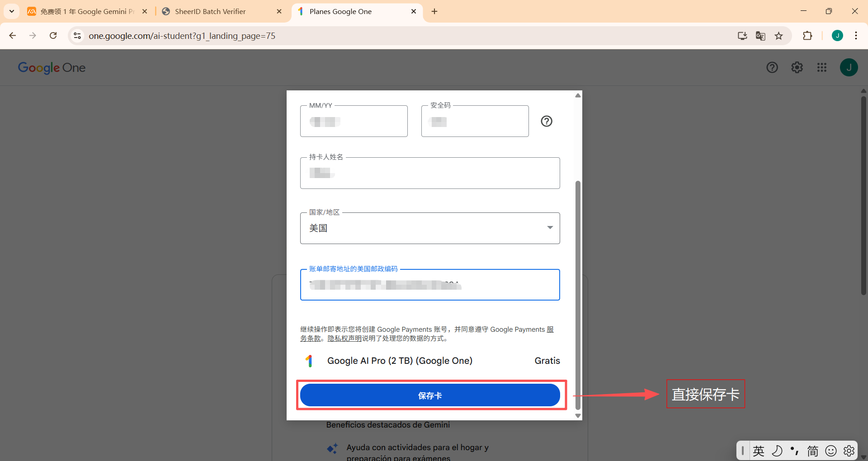Install Google One from address bar icon

pos(742,36)
